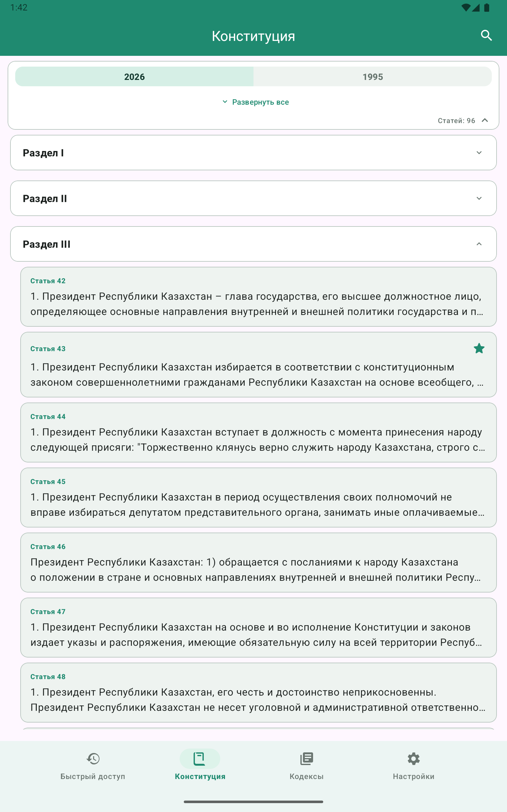The image size is (507, 812).
Task: Expand Раздел II section
Action: click(253, 198)
